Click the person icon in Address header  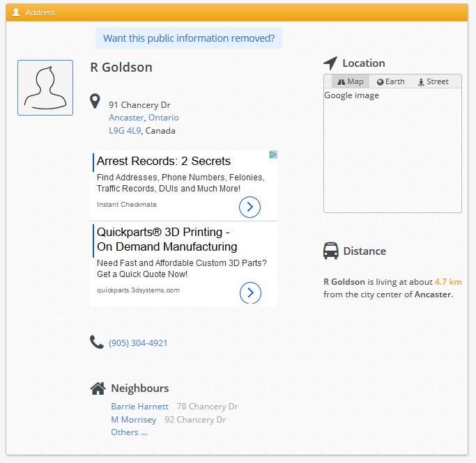pos(16,12)
